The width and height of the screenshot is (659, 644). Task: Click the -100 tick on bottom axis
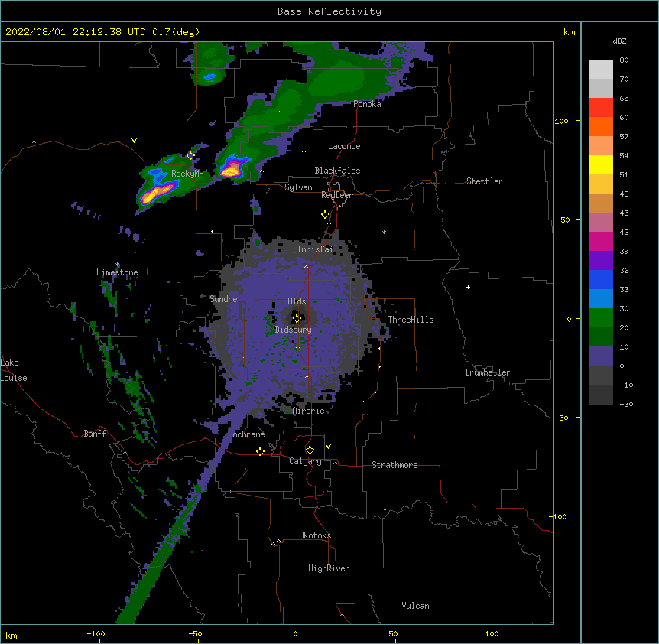coord(96,633)
